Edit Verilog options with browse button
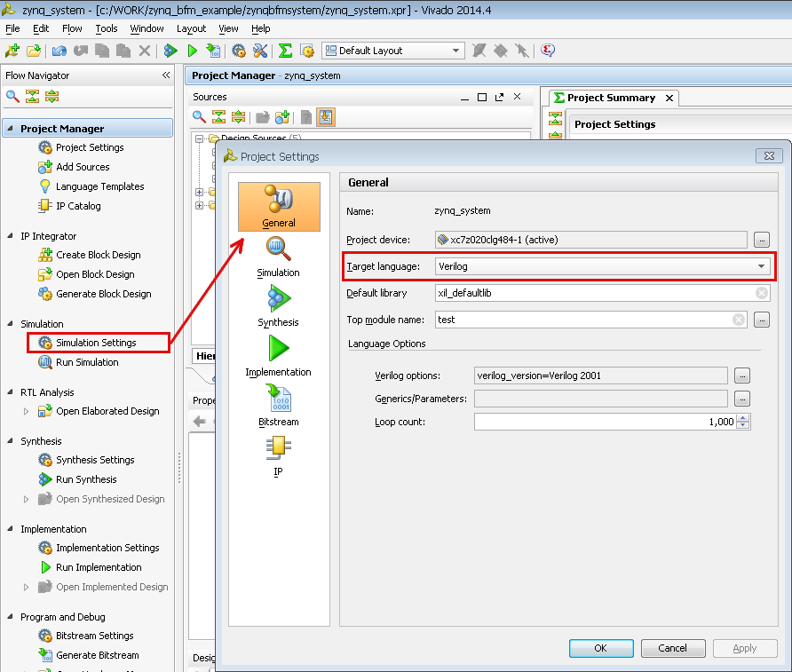Viewport: 792px width, 672px height. (x=742, y=376)
